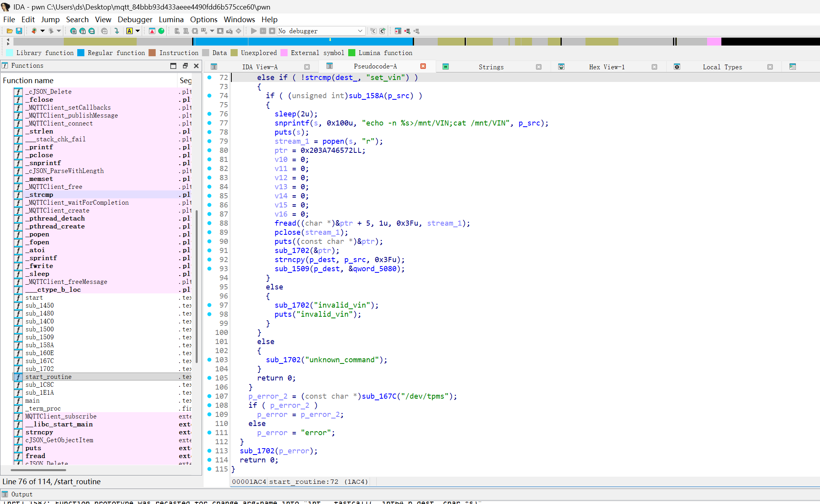Click the text search 'A' toolbar icon

click(x=130, y=31)
